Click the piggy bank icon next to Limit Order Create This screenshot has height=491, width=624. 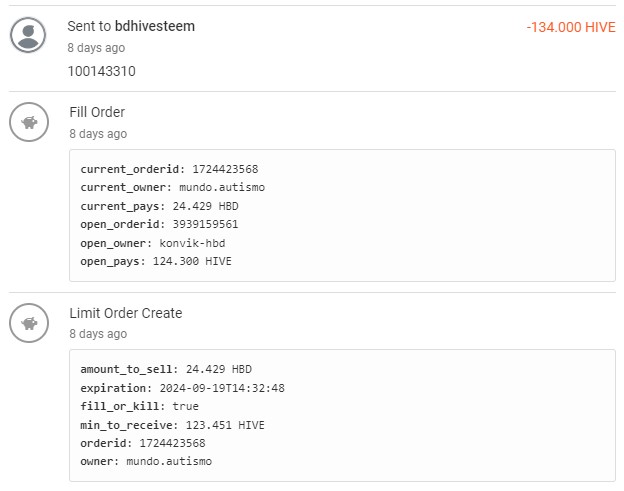29,323
